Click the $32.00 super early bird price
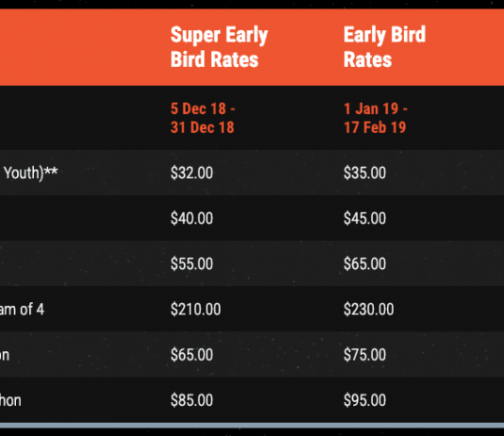 [x=192, y=173]
